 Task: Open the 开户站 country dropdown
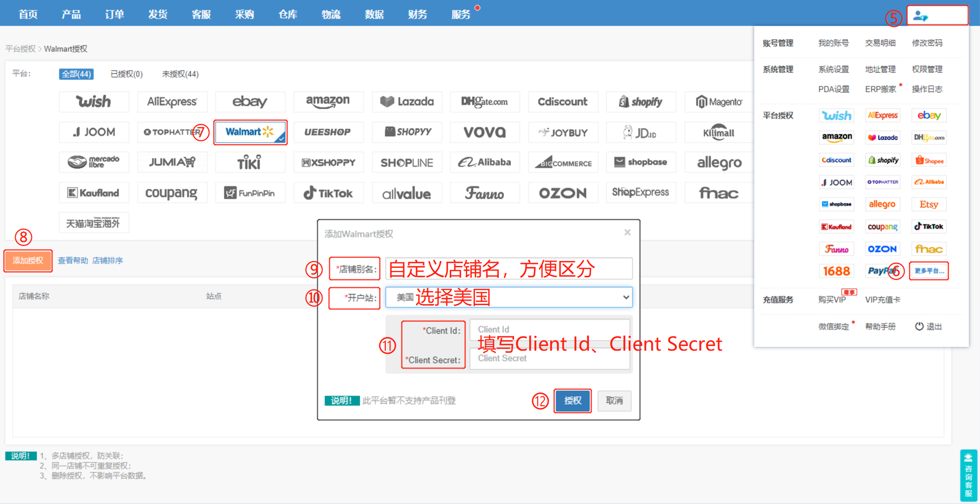[x=508, y=297]
